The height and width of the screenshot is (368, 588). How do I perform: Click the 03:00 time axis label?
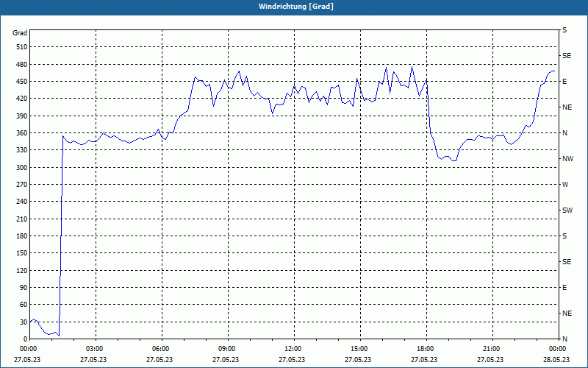click(x=96, y=349)
